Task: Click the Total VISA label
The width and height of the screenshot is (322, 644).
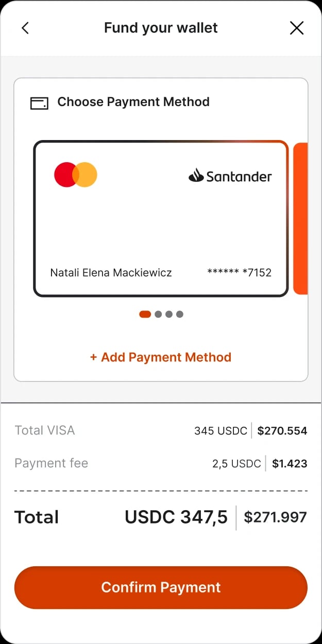Action: click(45, 430)
